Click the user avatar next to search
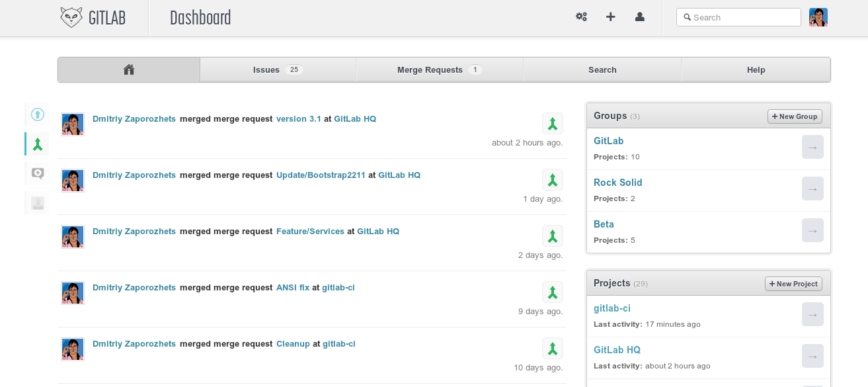Viewport: 868px width, 387px height. [x=818, y=17]
